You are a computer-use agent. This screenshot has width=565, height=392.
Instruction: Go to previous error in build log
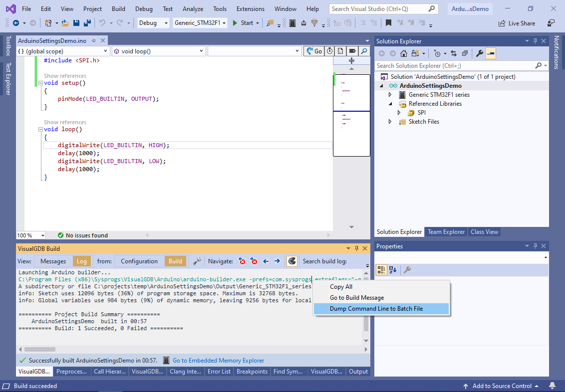pos(242,261)
